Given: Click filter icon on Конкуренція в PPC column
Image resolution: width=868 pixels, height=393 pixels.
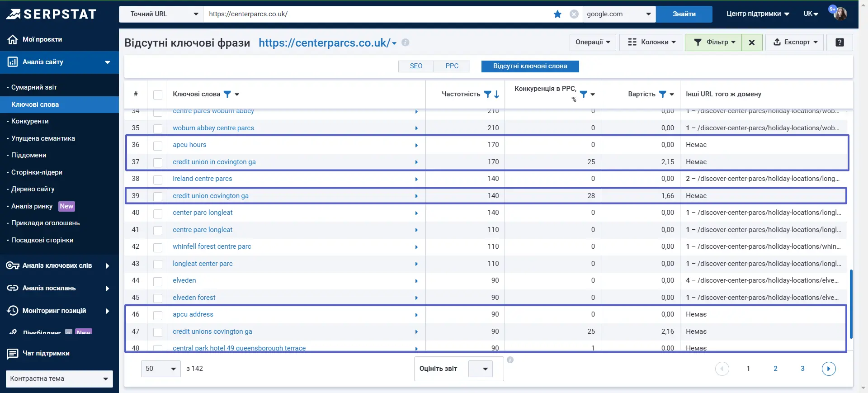Looking at the screenshot, I should pos(584,94).
